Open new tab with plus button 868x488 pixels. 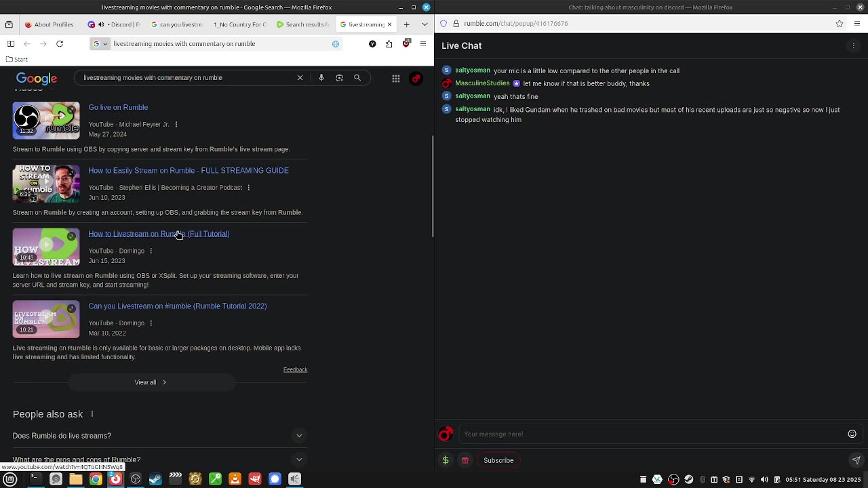tap(407, 24)
